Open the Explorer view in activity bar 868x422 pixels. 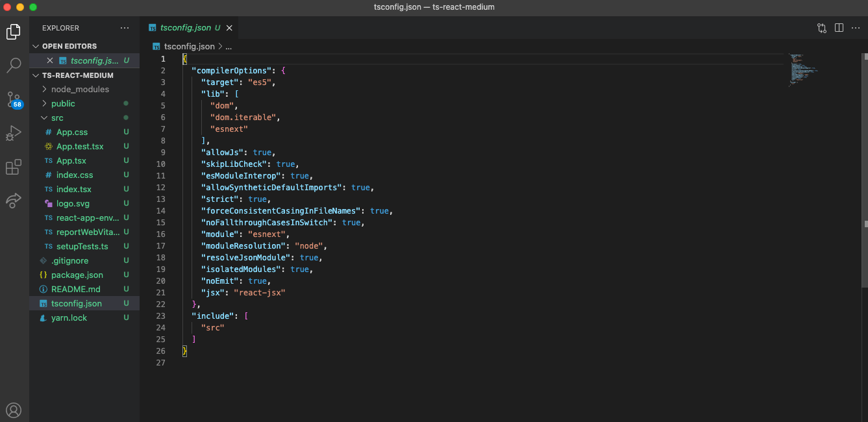(x=14, y=31)
